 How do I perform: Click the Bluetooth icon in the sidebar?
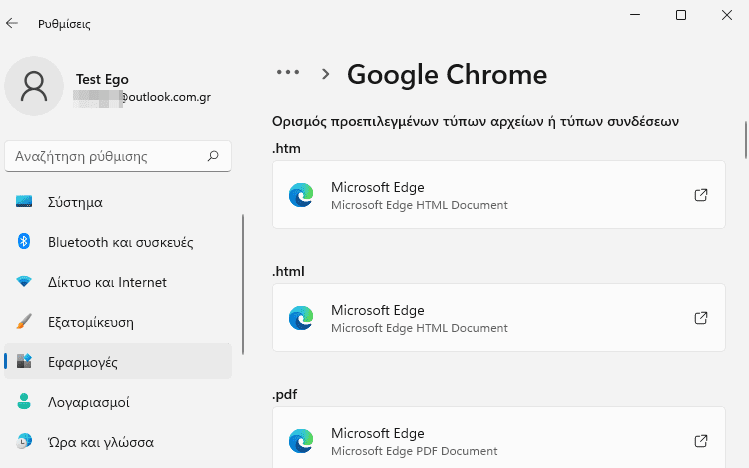point(24,241)
